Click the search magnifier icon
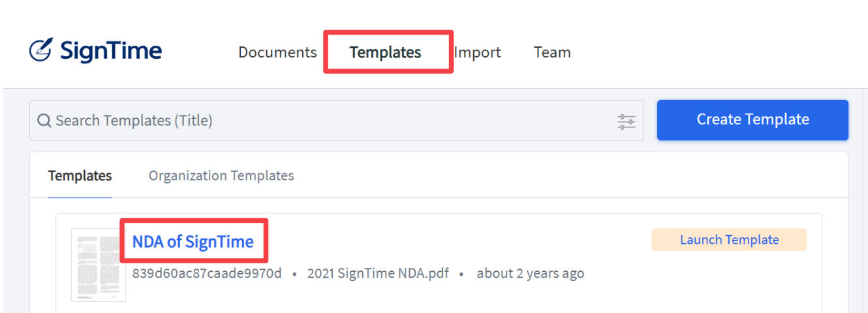 click(44, 121)
